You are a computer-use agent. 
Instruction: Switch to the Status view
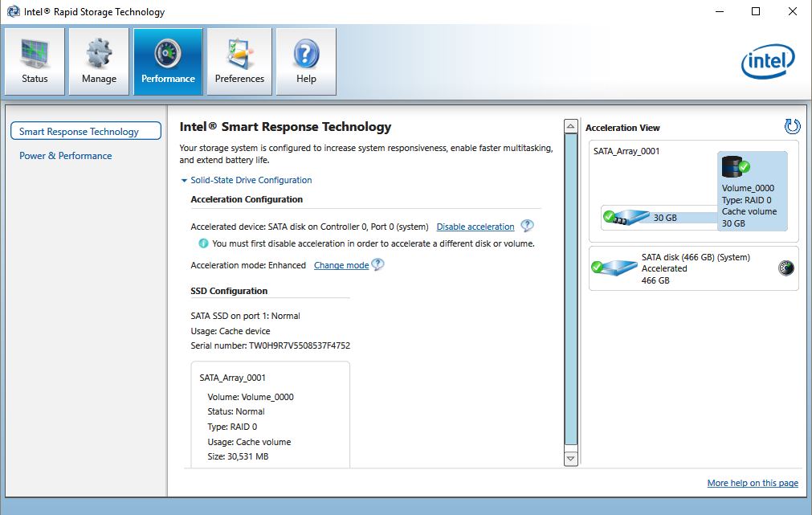click(34, 60)
